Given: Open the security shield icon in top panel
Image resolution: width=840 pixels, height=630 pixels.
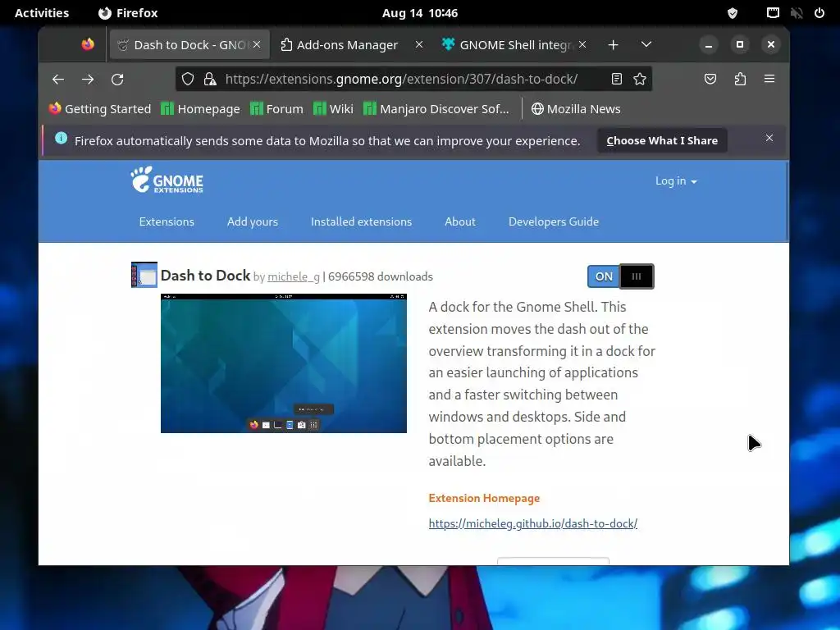Looking at the screenshot, I should pyautogui.click(x=733, y=13).
